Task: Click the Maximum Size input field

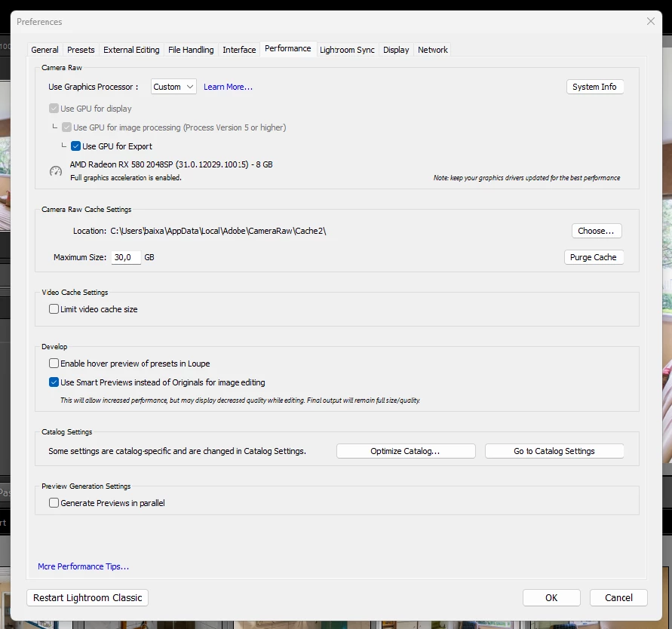Action: pos(126,257)
